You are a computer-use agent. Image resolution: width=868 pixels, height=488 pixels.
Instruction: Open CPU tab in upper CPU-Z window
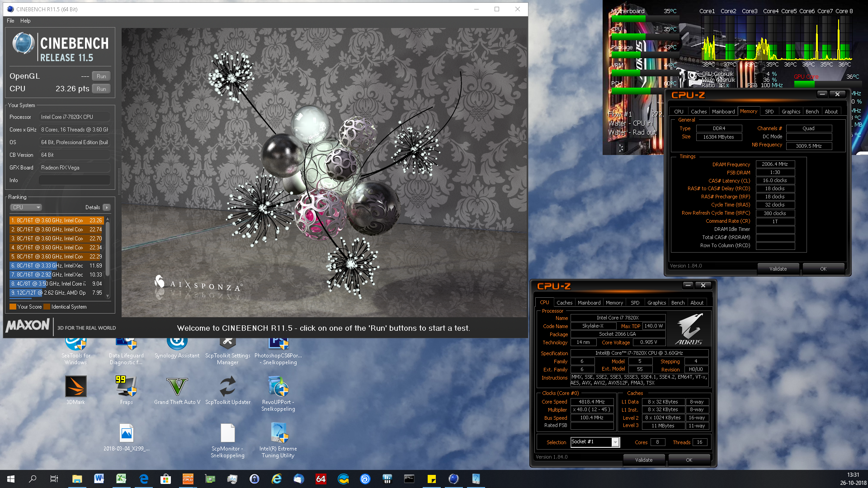[679, 112]
